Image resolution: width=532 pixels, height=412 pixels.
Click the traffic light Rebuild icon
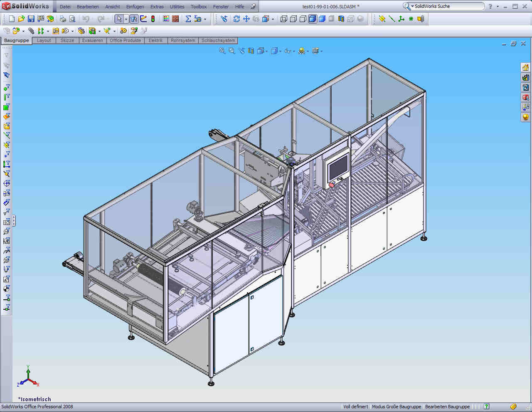(153, 19)
